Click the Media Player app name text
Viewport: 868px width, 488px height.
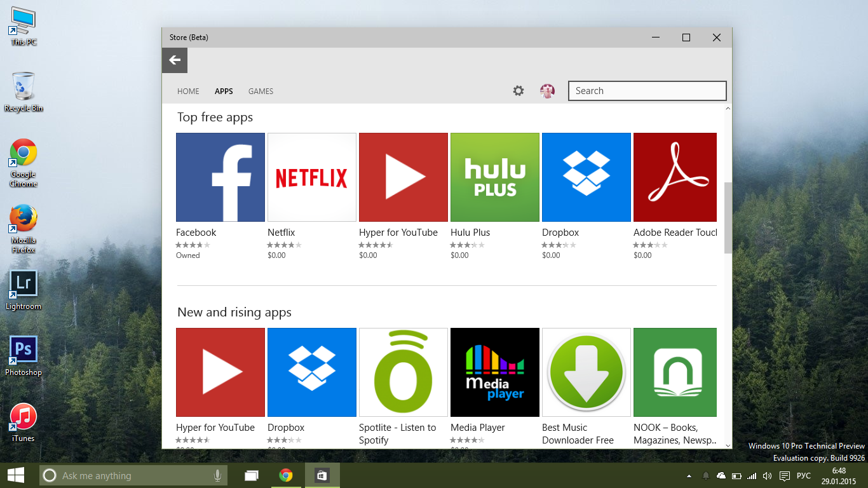478,428
